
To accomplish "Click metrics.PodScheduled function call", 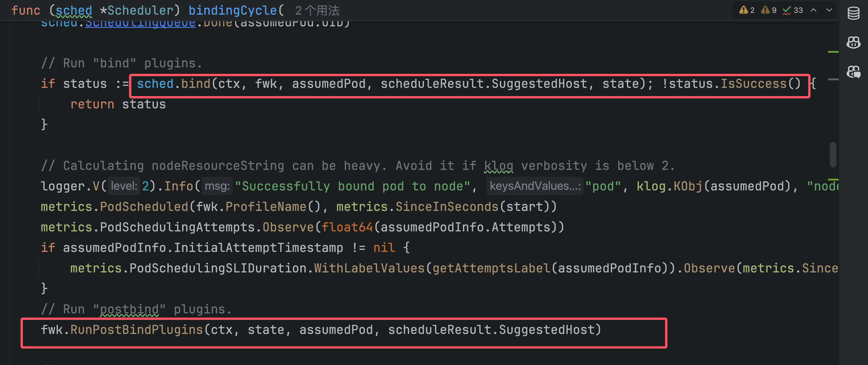I will pyautogui.click(x=115, y=207).
